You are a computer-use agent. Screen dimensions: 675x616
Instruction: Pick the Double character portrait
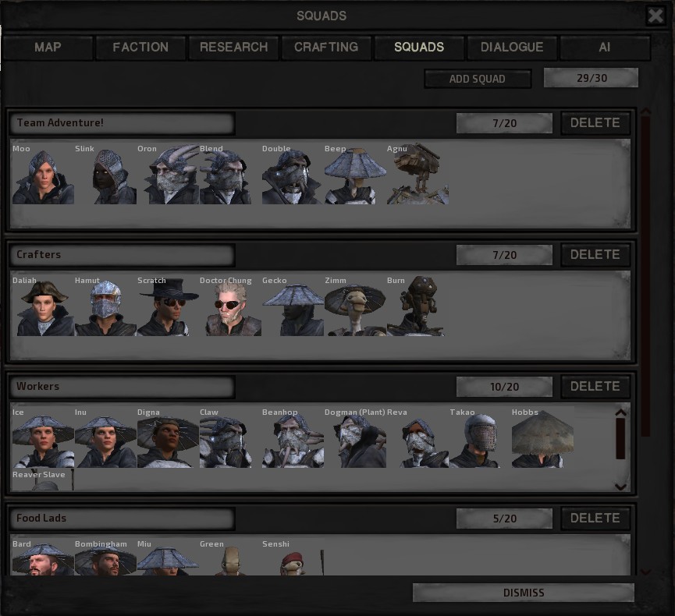point(293,174)
